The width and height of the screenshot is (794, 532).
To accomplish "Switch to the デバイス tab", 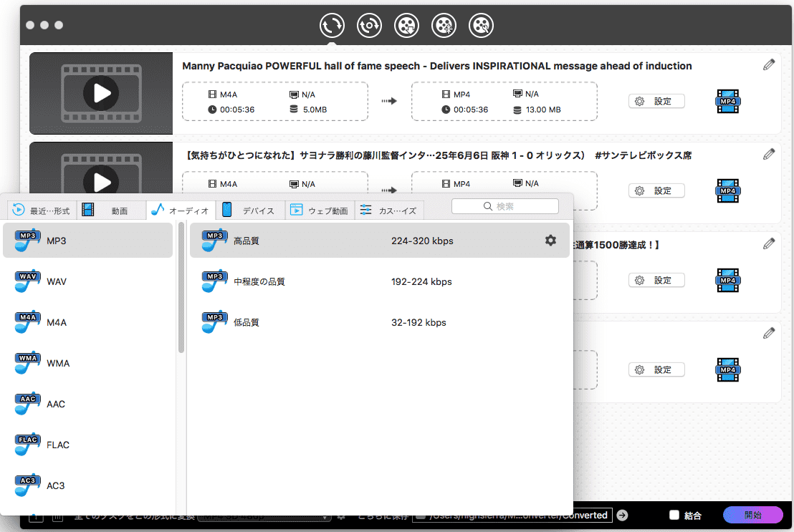I will coord(250,210).
